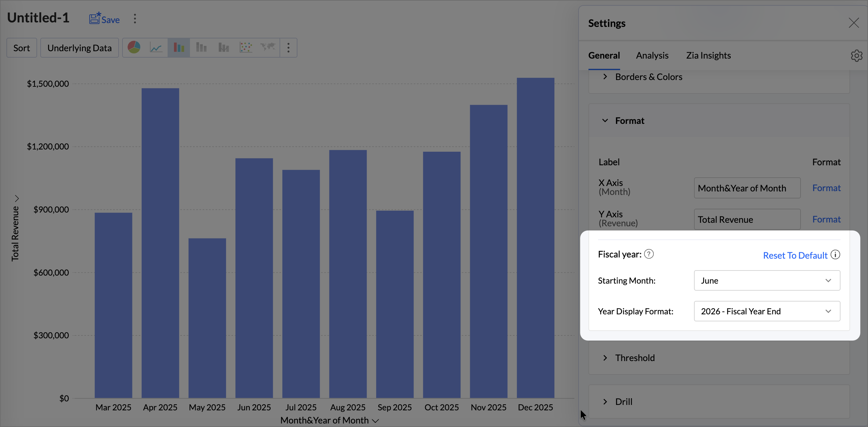Click the Reset To Default link

click(795, 255)
